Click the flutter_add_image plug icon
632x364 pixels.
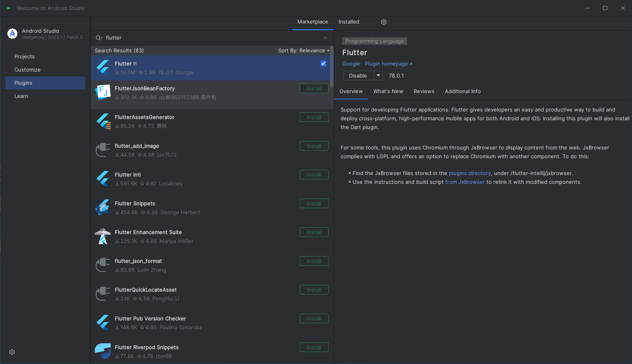(103, 150)
